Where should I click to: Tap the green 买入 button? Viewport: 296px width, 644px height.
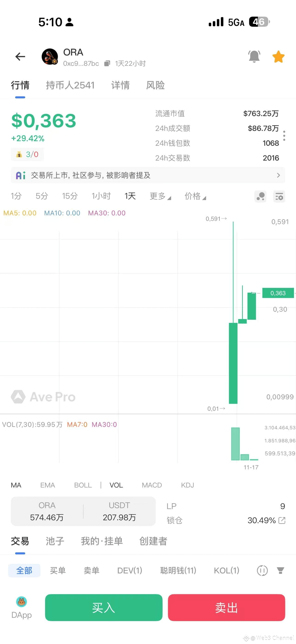(104, 607)
